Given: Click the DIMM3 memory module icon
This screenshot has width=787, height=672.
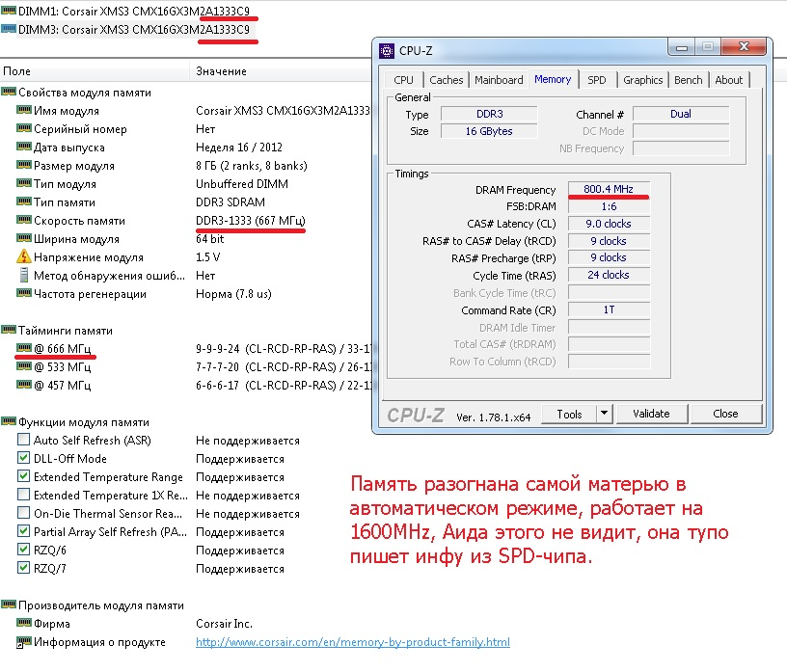Looking at the screenshot, I should coord(9,29).
